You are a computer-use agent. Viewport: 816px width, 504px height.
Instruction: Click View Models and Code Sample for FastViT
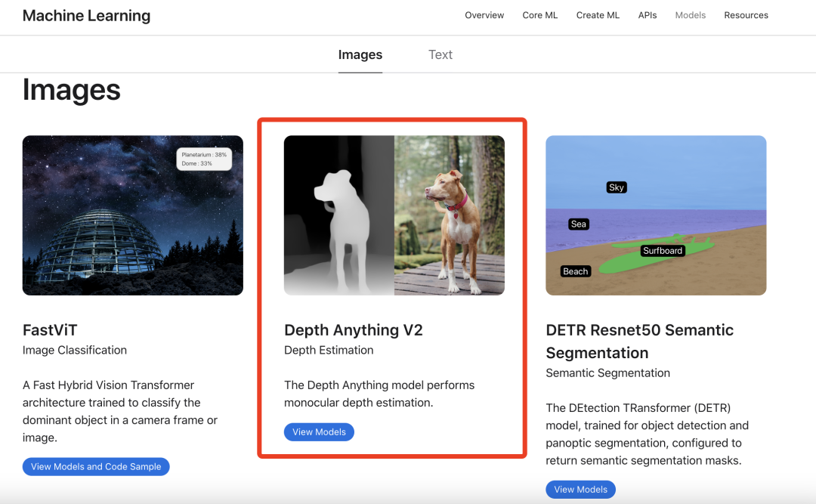[x=96, y=466]
